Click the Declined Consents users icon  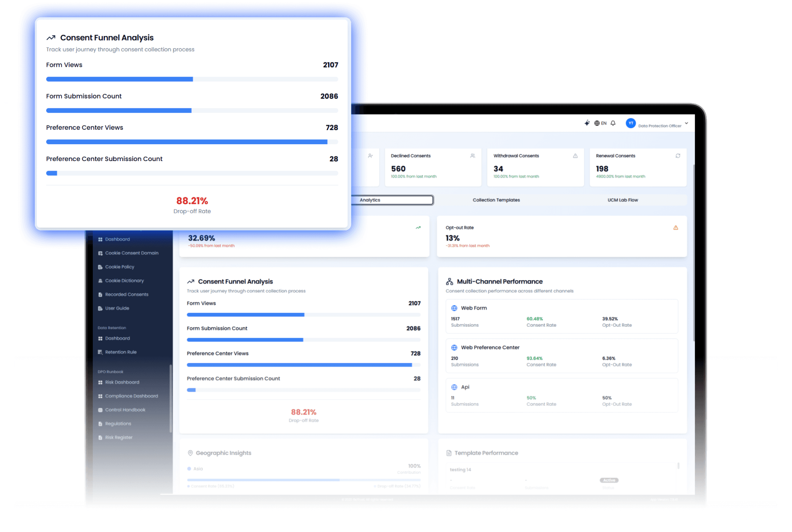472,156
